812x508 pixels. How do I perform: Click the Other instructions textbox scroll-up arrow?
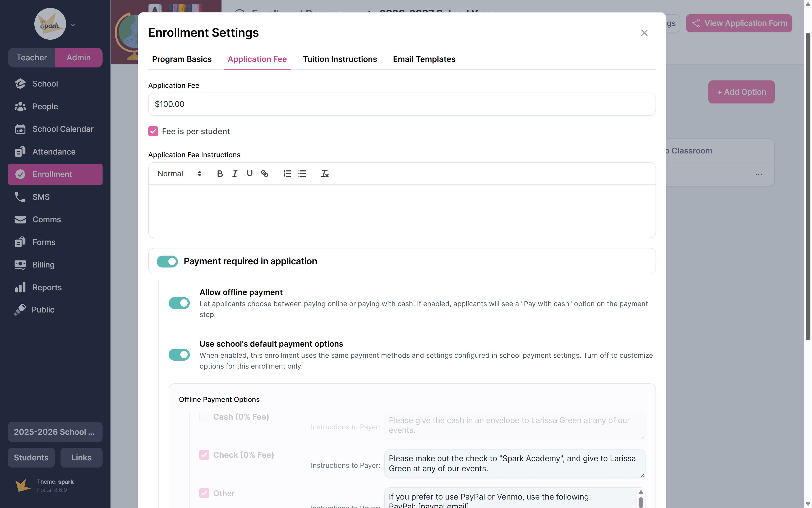tap(641, 492)
